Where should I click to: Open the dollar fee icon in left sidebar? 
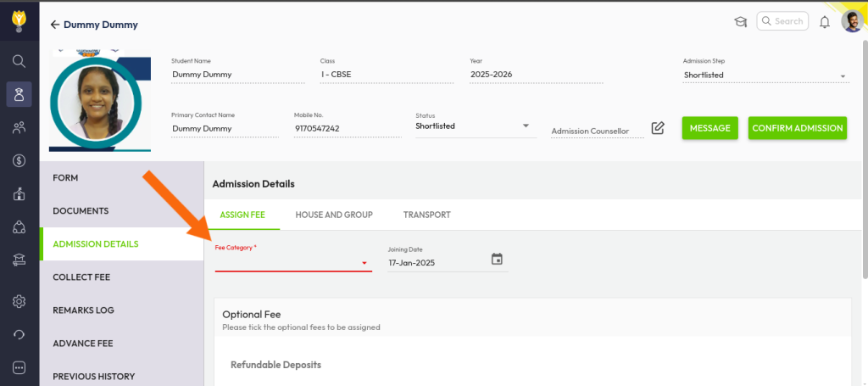pos(19,160)
